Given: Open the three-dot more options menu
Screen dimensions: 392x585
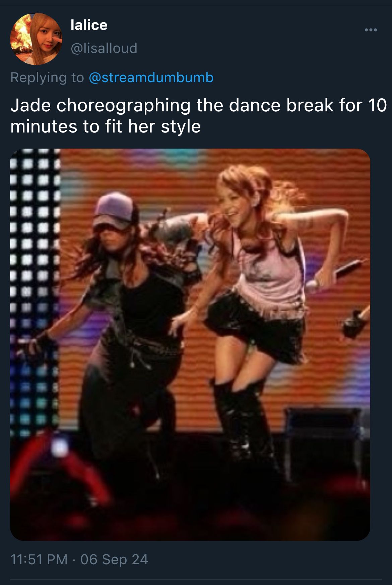Looking at the screenshot, I should (371, 30).
